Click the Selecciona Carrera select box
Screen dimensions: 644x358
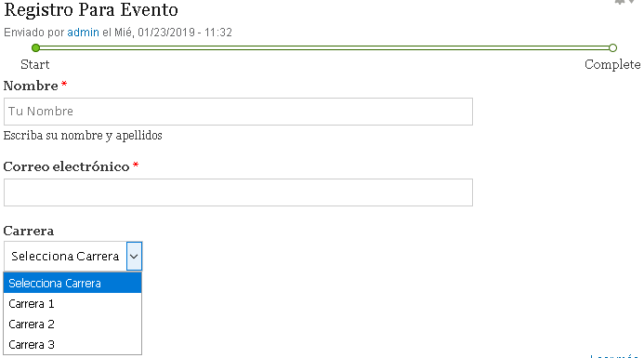coord(72,256)
